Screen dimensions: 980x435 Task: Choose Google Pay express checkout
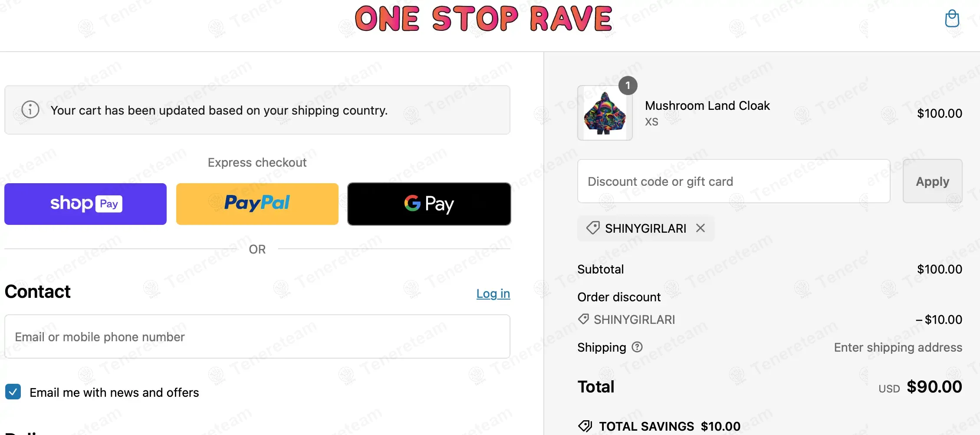429,204
